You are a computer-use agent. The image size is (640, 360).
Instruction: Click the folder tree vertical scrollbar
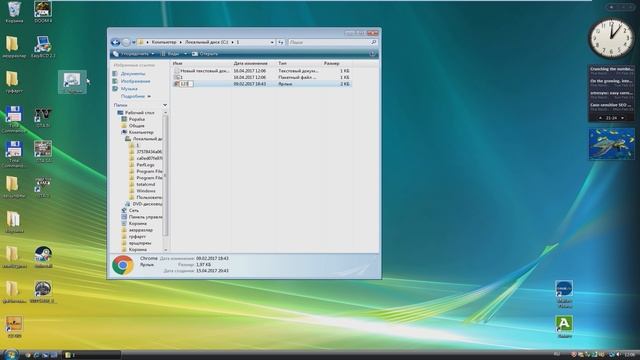click(x=165, y=176)
